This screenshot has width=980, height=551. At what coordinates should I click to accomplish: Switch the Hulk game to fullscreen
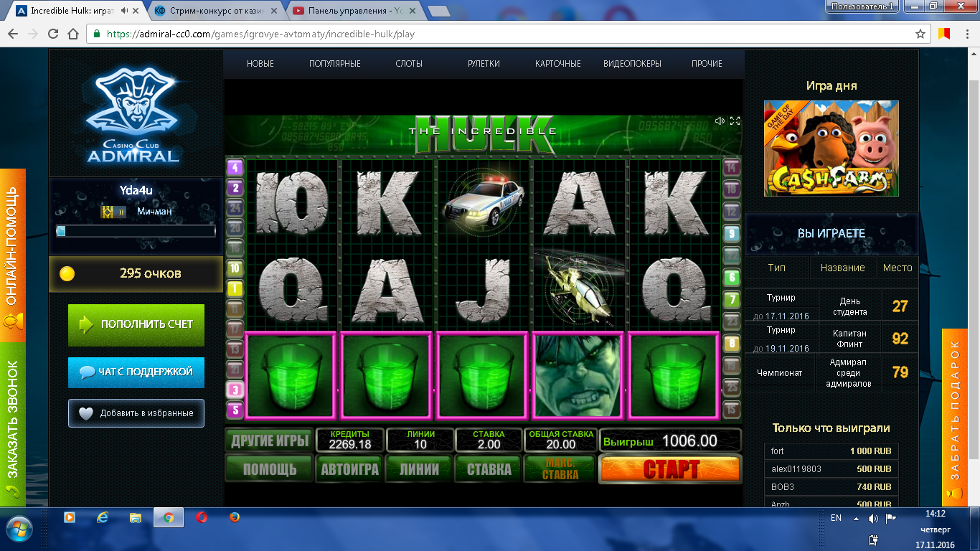point(735,121)
